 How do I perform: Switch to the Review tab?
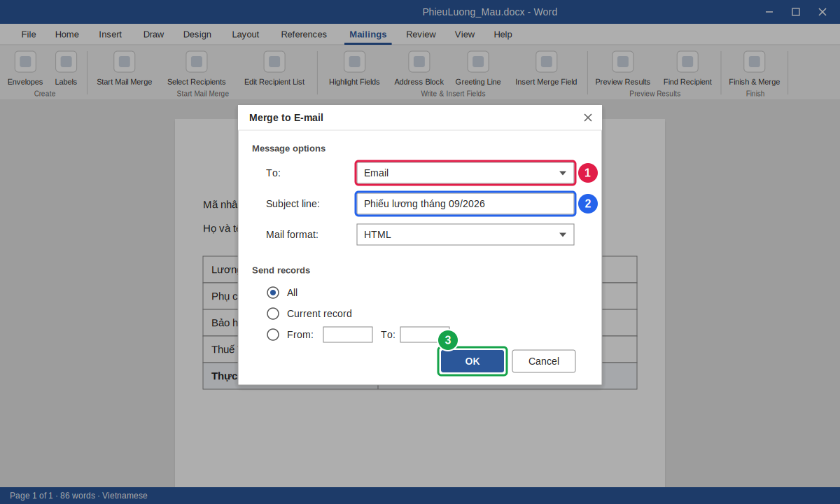click(421, 34)
